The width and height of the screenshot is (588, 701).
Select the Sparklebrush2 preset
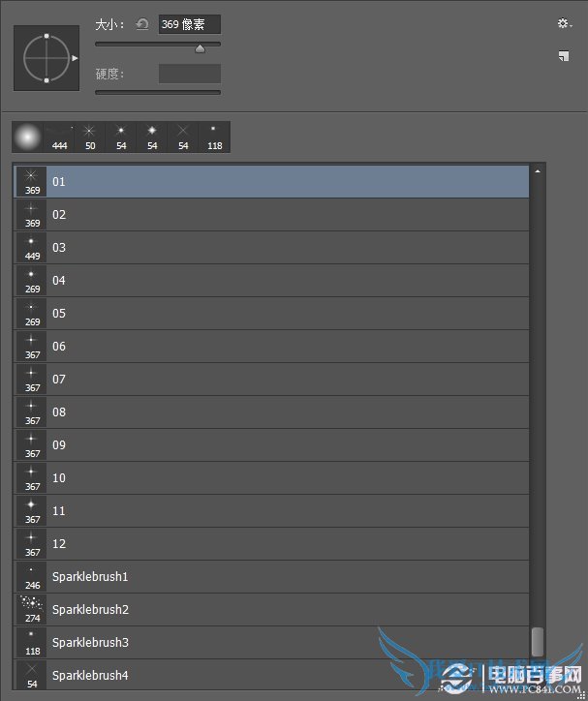click(272, 610)
